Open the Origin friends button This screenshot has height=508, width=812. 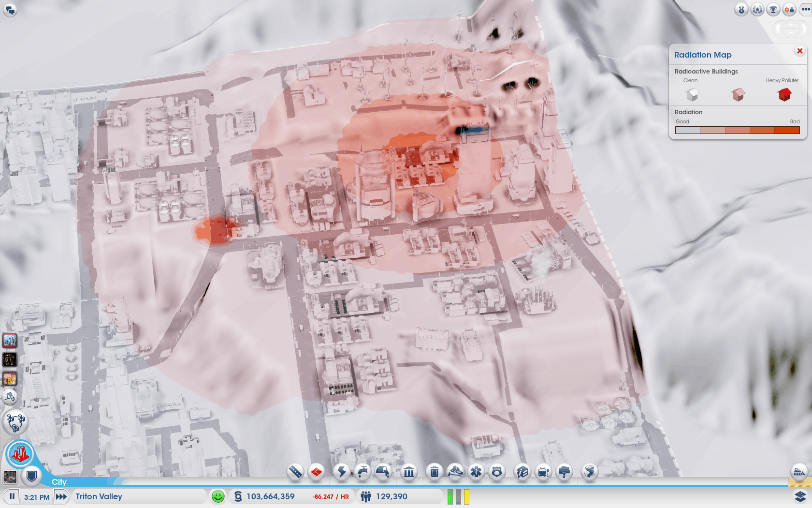789,9
